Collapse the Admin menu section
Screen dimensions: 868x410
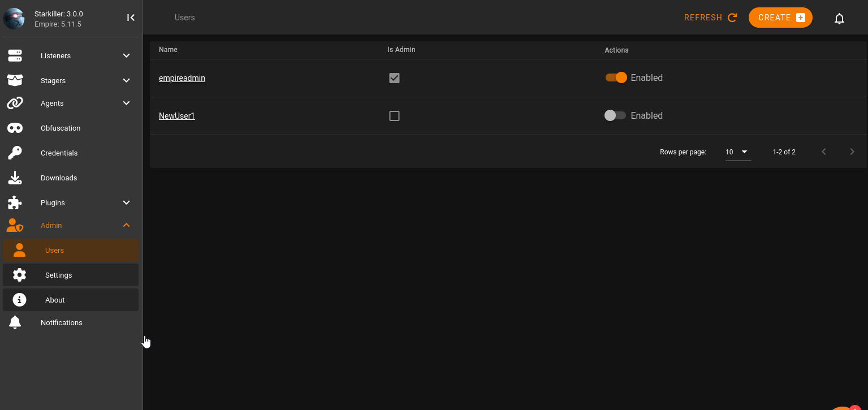pos(127,225)
